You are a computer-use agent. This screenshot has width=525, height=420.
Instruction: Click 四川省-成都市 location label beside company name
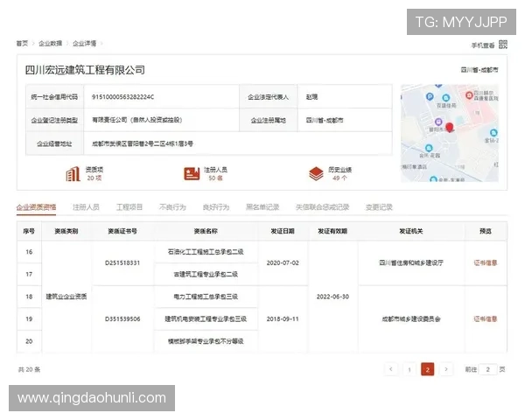479,70
